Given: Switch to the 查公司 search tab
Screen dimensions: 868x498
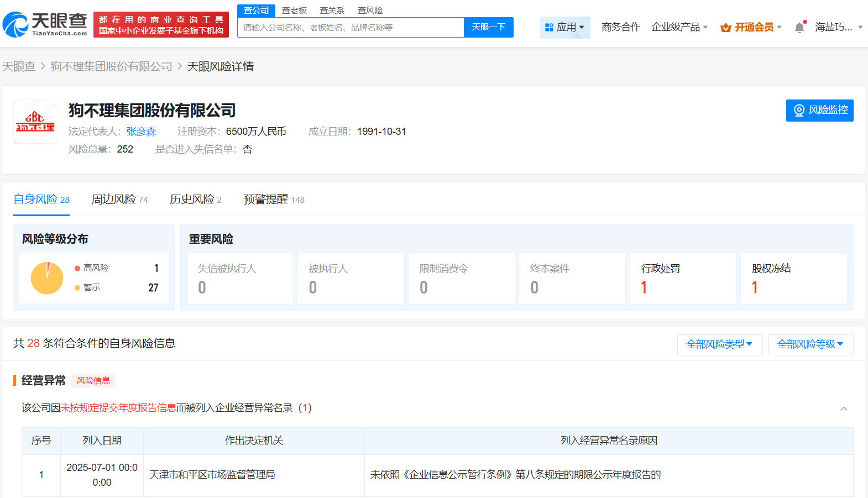Looking at the screenshot, I should click(x=256, y=11).
